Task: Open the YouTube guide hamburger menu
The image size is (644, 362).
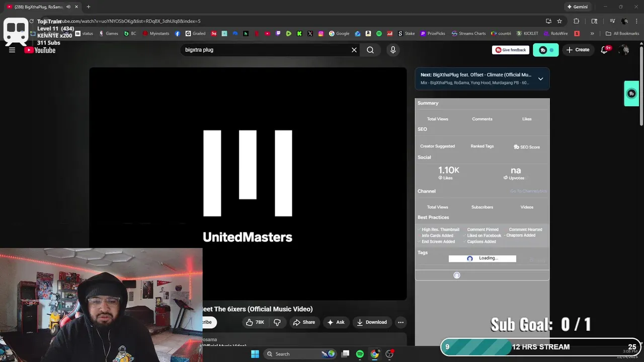Action: (x=12, y=50)
